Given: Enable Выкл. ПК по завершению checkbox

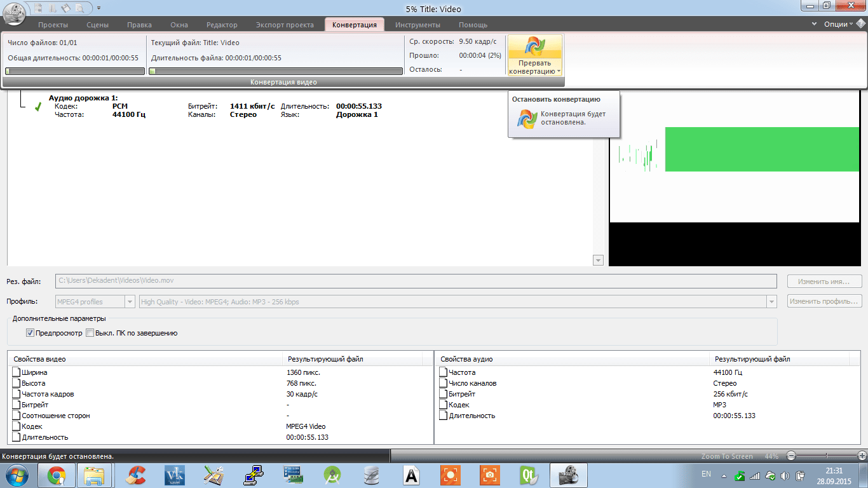Looking at the screenshot, I should tap(90, 333).
